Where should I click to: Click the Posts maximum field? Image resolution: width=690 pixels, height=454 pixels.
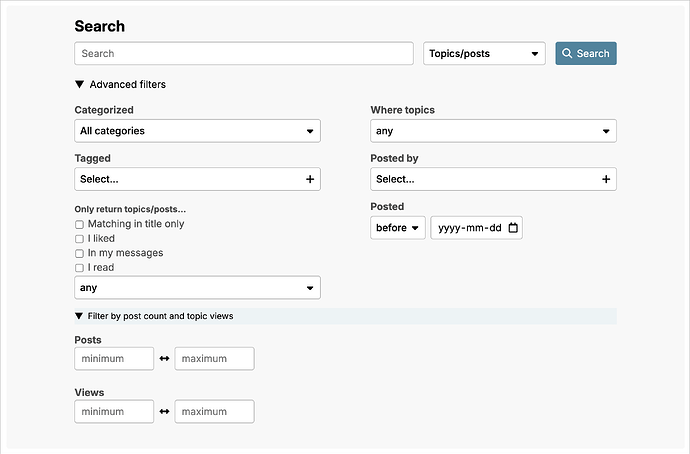[214, 359]
